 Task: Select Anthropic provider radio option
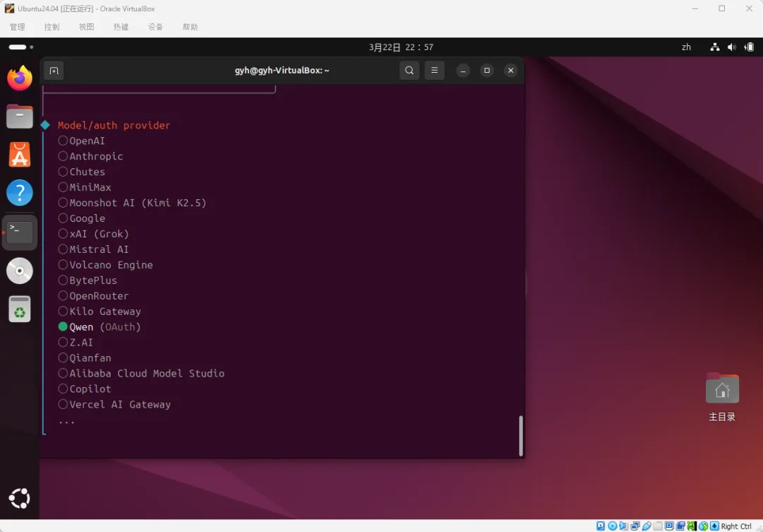click(90, 156)
